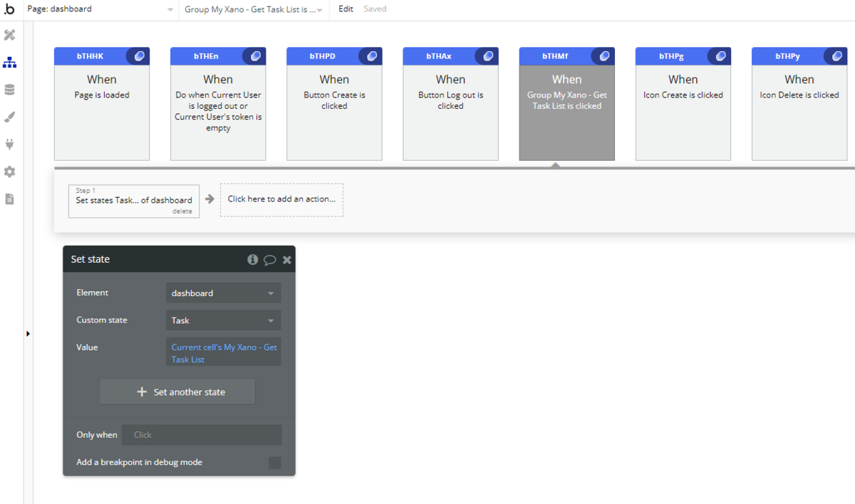
Task: Click the Bubble logo icon
Action: [9, 9]
